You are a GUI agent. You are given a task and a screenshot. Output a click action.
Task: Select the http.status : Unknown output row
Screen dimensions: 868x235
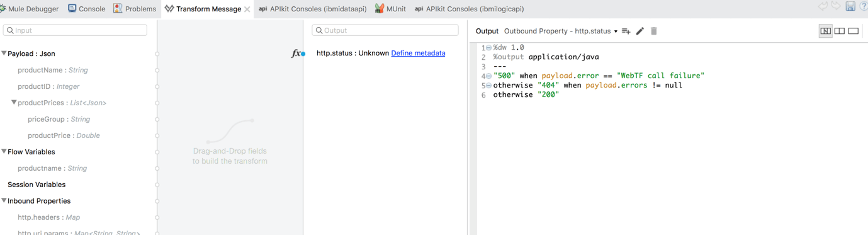pyautogui.click(x=352, y=53)
